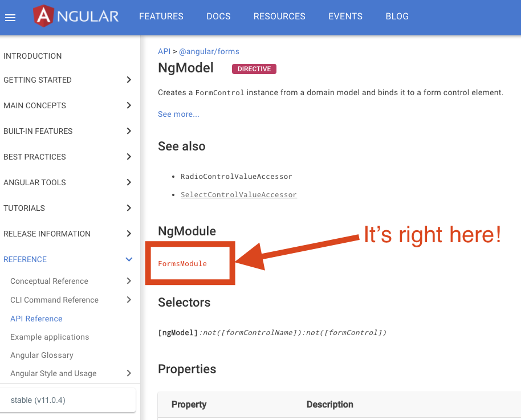Open SelectControlValueAccessor from See also

(x=239, y=194)
